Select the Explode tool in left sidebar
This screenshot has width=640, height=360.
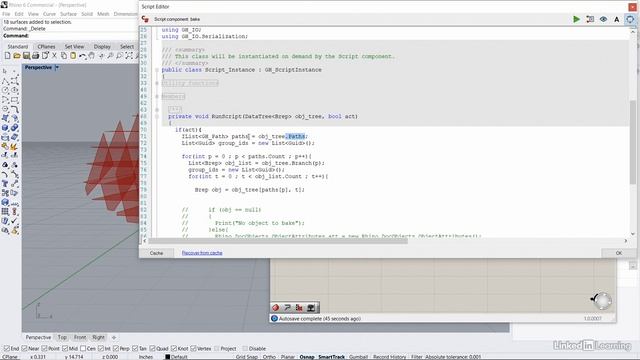click(15, 146)
